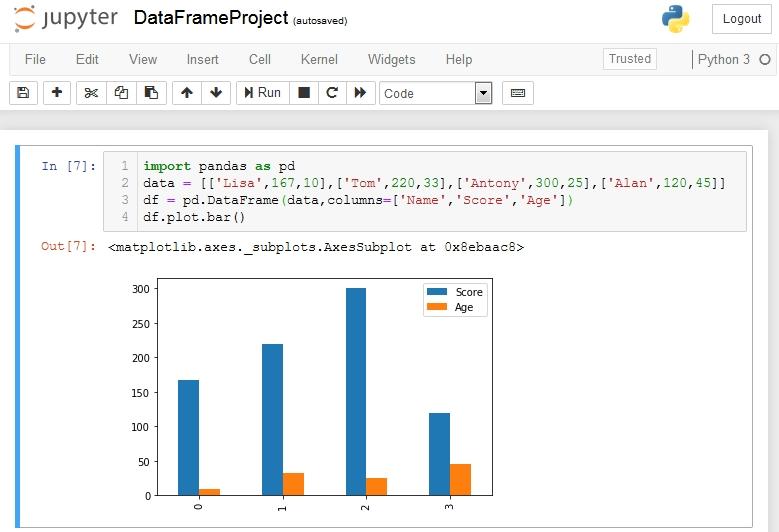Interrupt the kernel with stop icon
This screenshot has width=779, height=532.
304,93
